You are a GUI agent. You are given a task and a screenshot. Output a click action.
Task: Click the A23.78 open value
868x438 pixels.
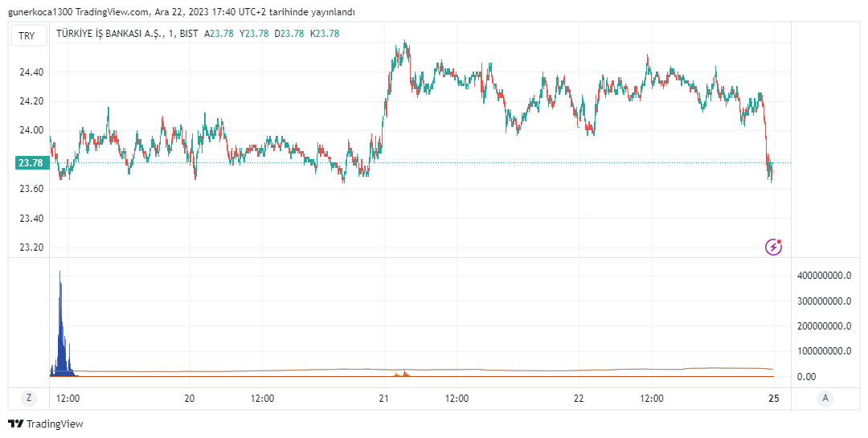[219, 34]
